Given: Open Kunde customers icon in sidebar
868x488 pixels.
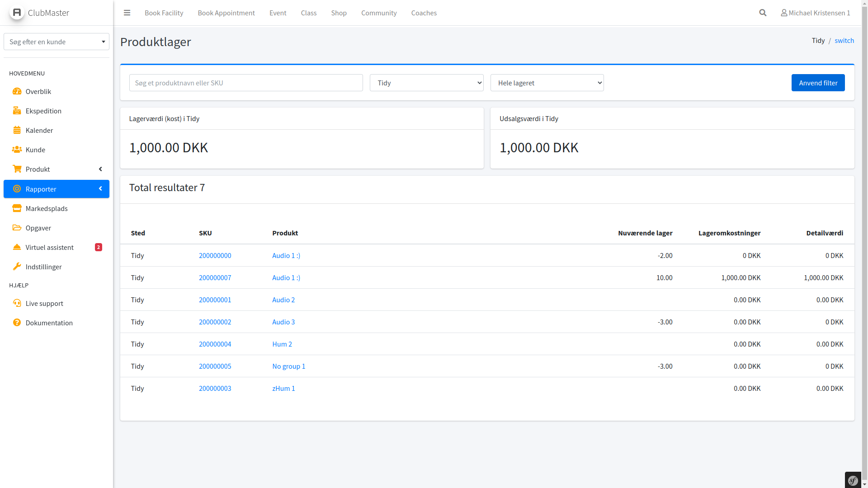Looking at the screenshot, I should pos(17,150).
